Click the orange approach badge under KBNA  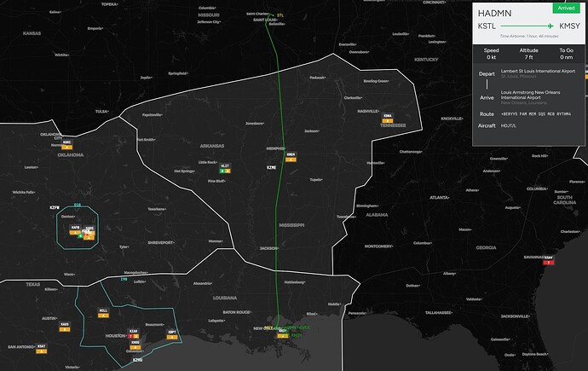pyautogui.click(x=388, y=121)
